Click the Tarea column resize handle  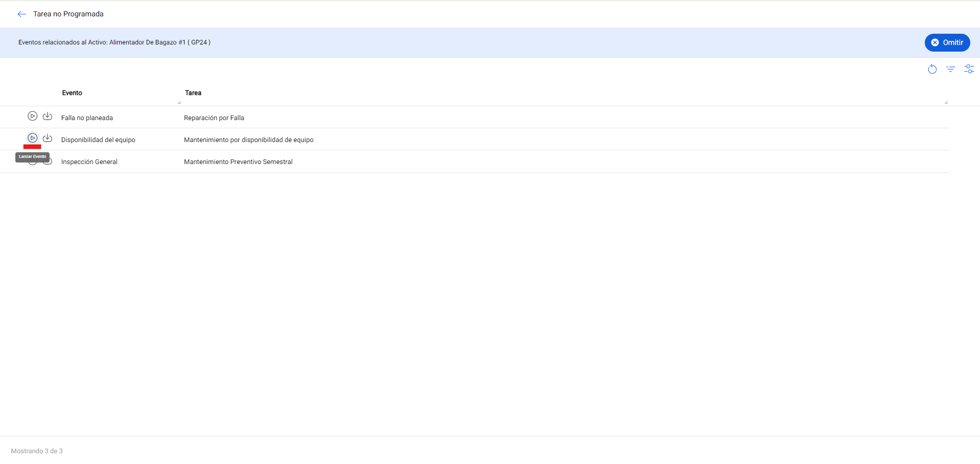pos(946,102)
